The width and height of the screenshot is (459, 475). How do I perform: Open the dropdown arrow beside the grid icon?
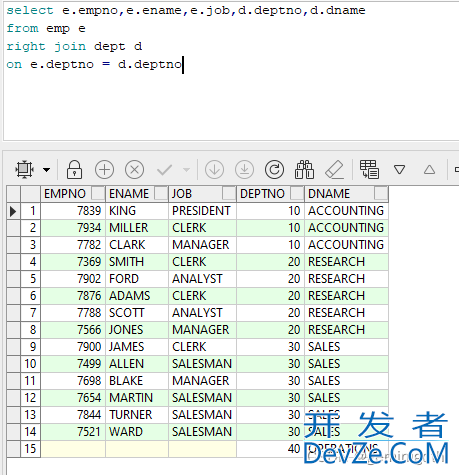click(46, 170)
